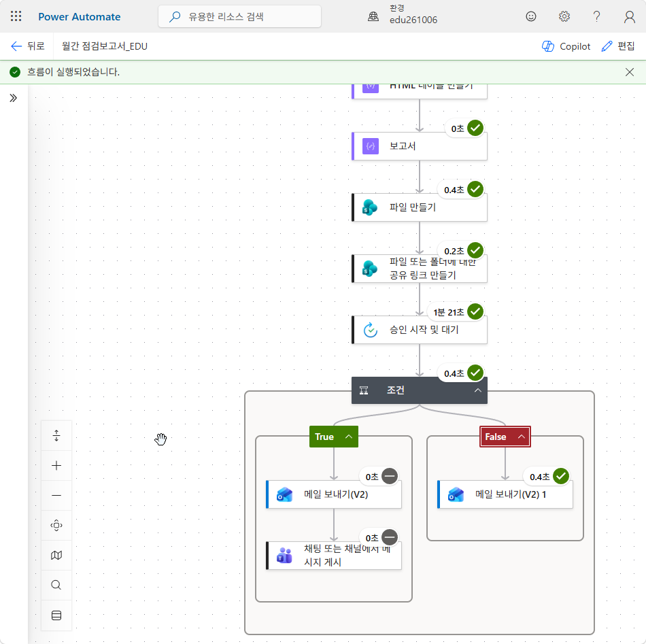Open the account profile icon
The height and width of the screenshot is (644, 646).
pyautogui.click(x=630, y=16)
